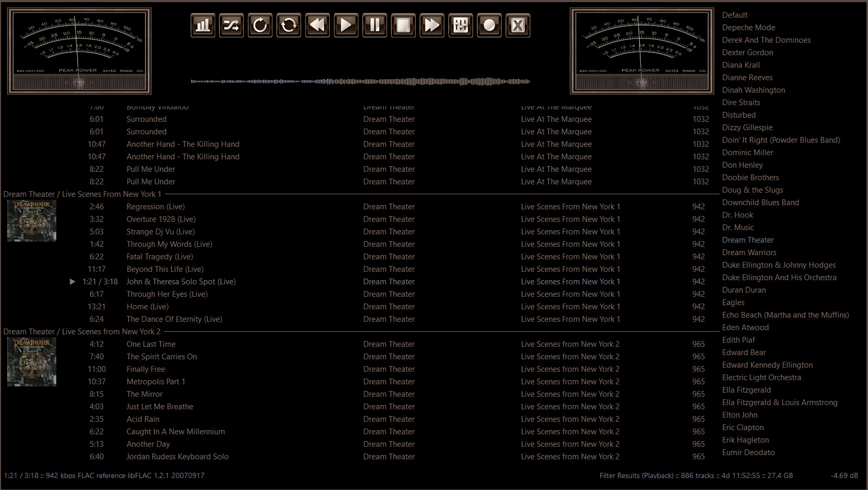Screen dimensions: 868x490
Task: Select the track One Last Time
Action: pos(151,344)
